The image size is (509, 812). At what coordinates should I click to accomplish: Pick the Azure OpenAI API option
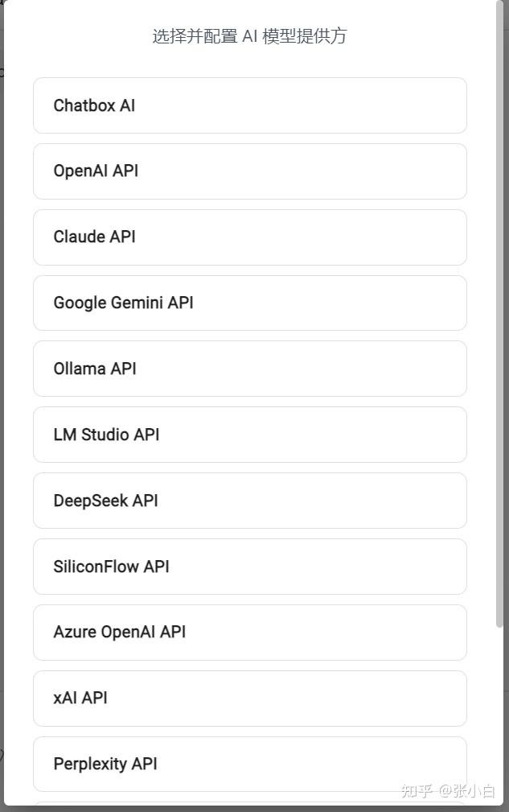250,633
